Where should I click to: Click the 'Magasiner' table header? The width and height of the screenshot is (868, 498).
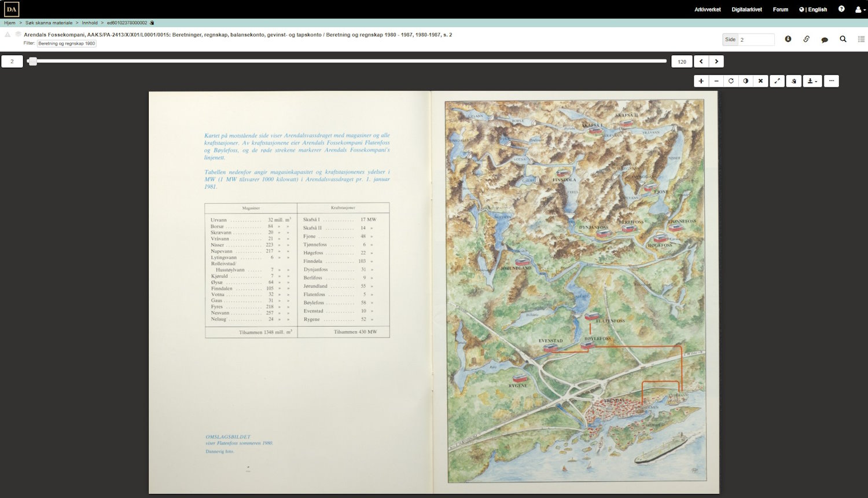[x=251, y=208]
